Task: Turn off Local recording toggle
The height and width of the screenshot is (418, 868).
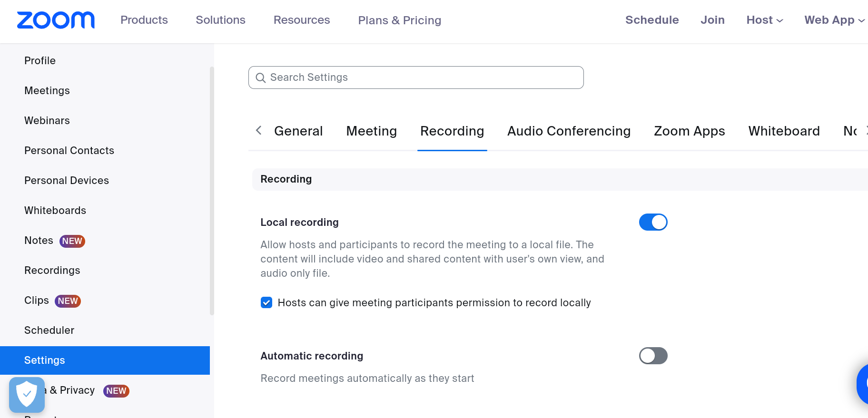Action: coord(653,222)
